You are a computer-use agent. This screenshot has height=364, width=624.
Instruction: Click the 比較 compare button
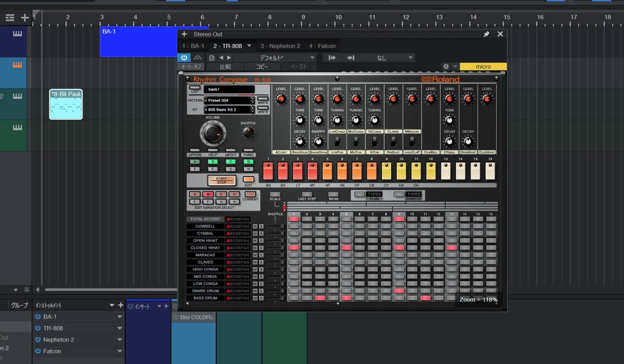tap(225, 66)
